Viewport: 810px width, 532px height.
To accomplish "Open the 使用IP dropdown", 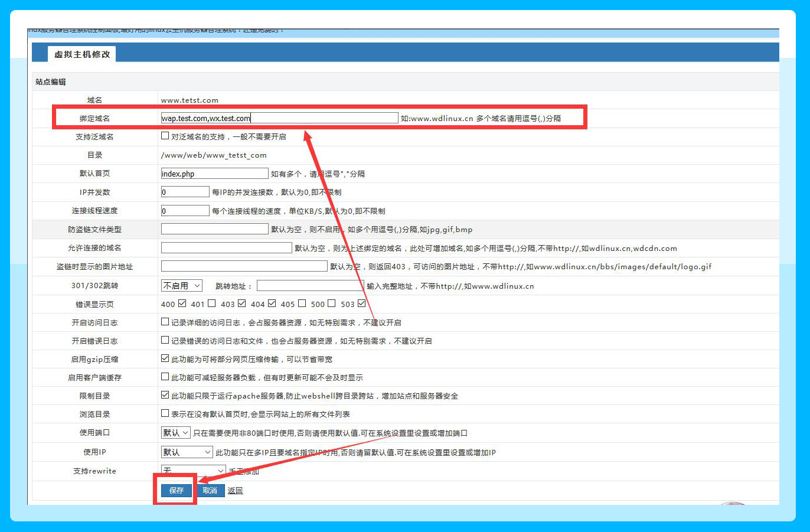I will pos(187,452).
